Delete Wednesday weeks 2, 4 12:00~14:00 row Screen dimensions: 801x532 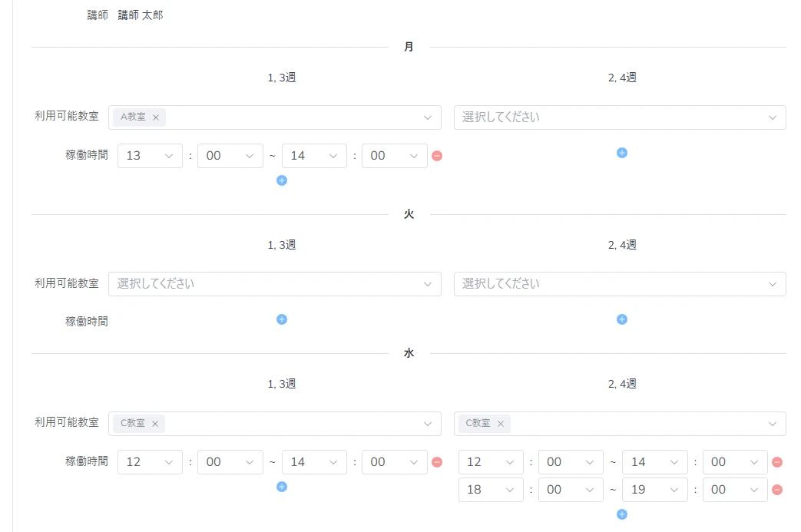click(777, 462)
